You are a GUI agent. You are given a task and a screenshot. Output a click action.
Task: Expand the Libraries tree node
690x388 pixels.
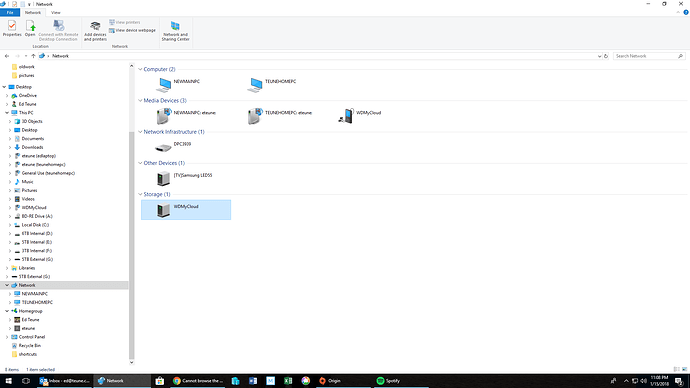pos(7,268)
